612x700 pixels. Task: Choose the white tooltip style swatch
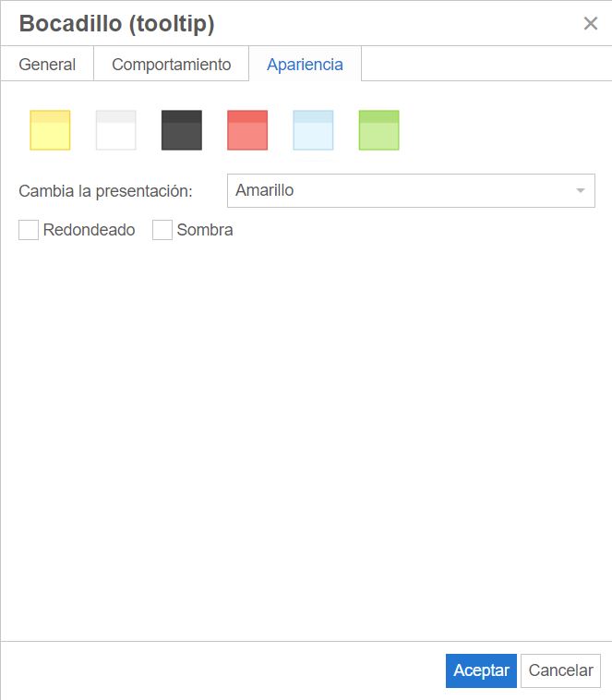[115, 130]
